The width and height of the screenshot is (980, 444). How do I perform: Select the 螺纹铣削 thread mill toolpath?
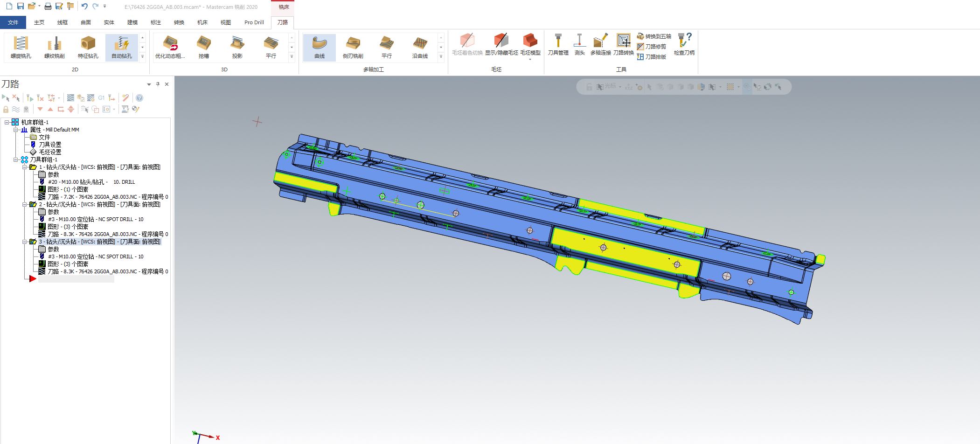(55, 48)
